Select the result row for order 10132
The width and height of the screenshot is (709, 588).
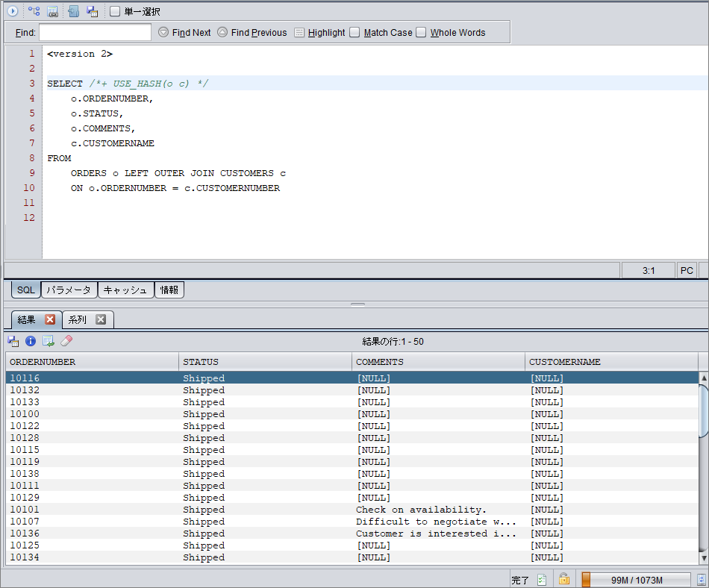pyautogui.click(x=352, y=390)
